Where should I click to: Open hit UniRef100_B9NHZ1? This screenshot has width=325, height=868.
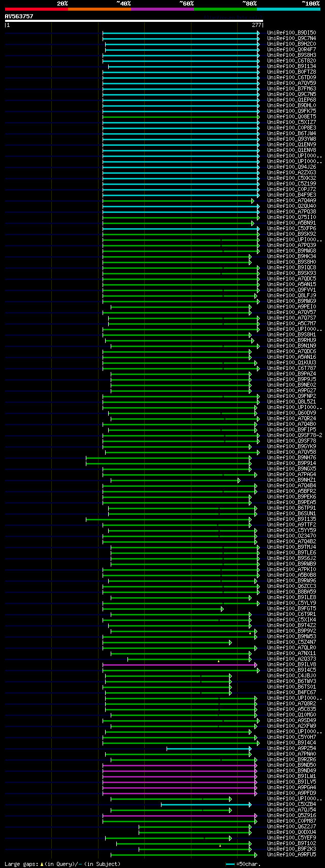tap(291, 480)
